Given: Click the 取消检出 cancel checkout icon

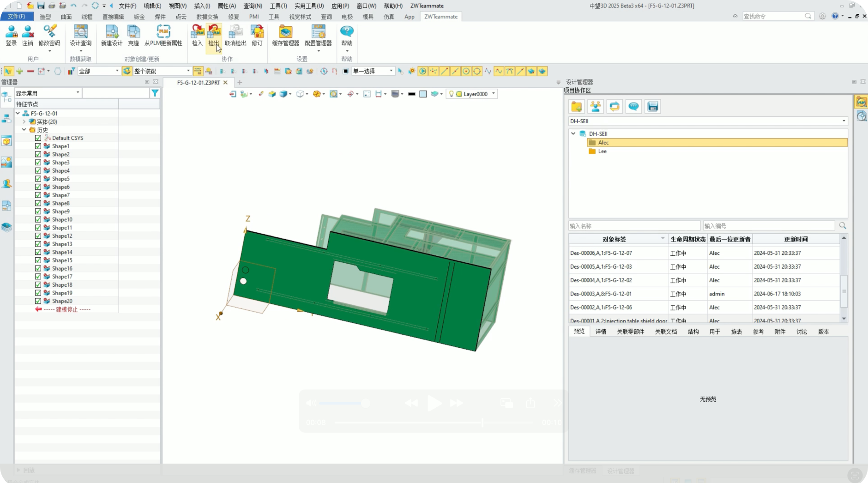Looking at the screenshot, I should tap(235, 35).
